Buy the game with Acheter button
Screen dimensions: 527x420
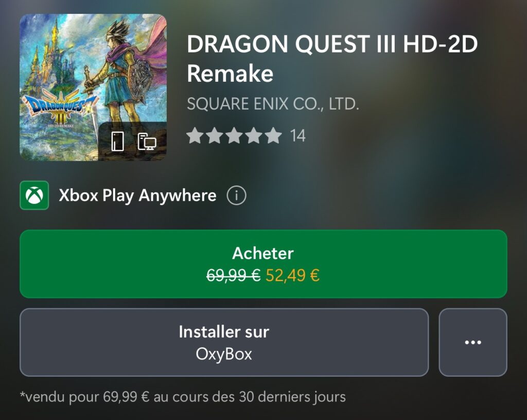(x=263, y=264)
